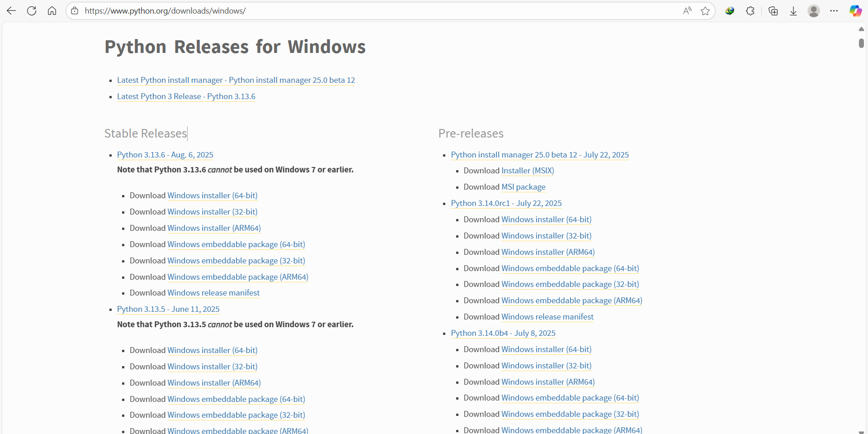This screenshot has width=868, height=434.
Task: Click the URL address bar field
Action: click(x=362, y=11)
